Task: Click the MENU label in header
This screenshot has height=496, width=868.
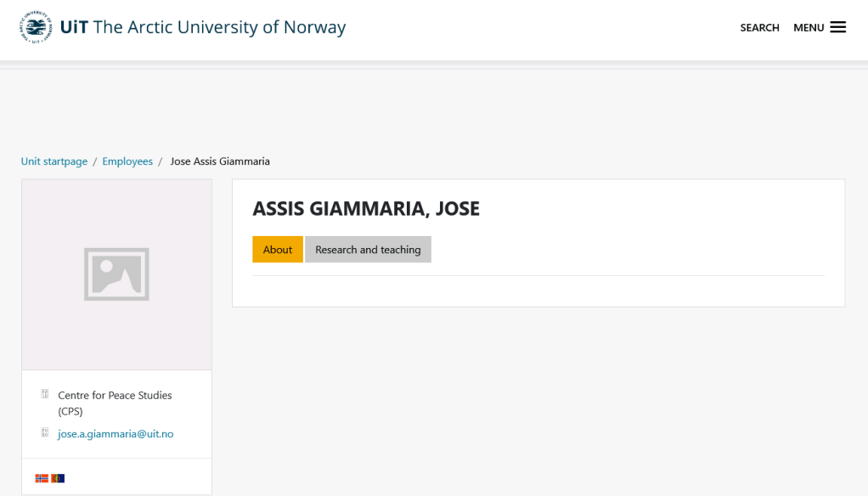Action: pyautogui.click(x=809, y=28)
